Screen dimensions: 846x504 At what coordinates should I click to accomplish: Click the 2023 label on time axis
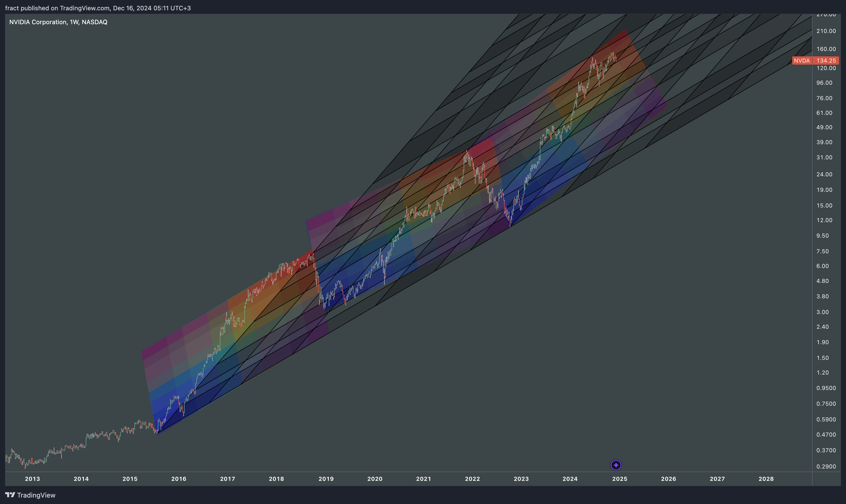[521, 479]
